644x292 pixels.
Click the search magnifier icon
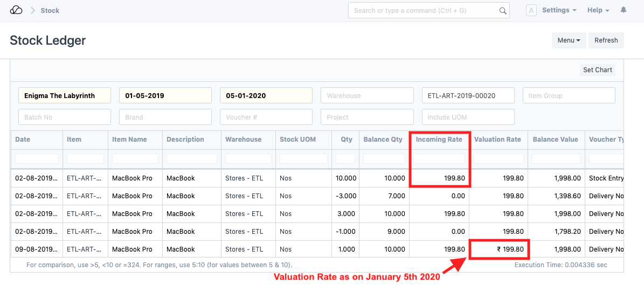coord(502,11)
